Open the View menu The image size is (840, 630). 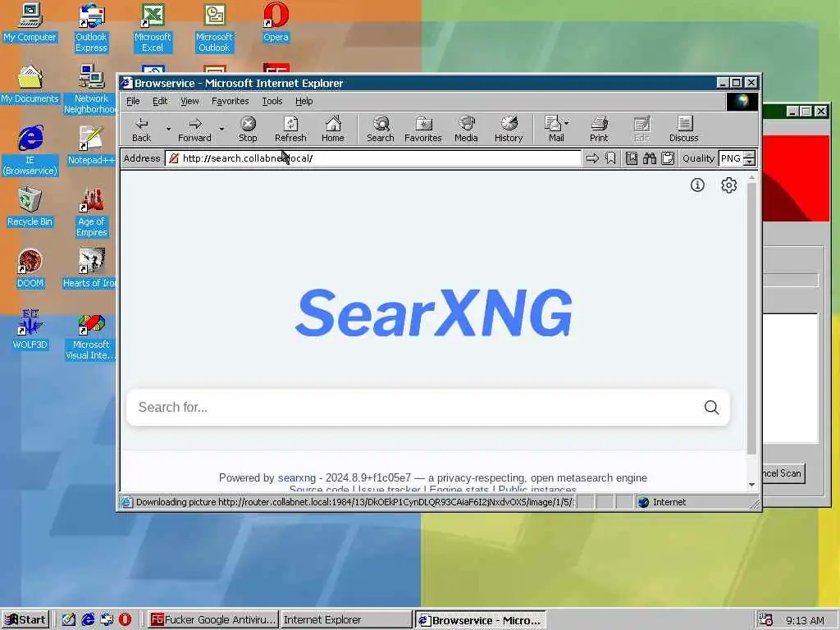click(189, 101)
